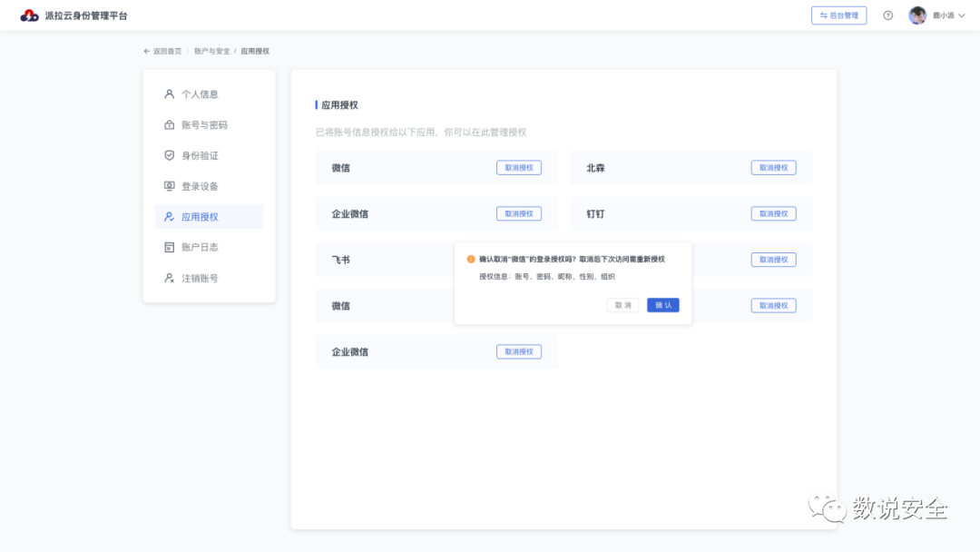The image size is (980, 552).
Task: Open the 账户与安全 breadcrumb
Action: 211,51
